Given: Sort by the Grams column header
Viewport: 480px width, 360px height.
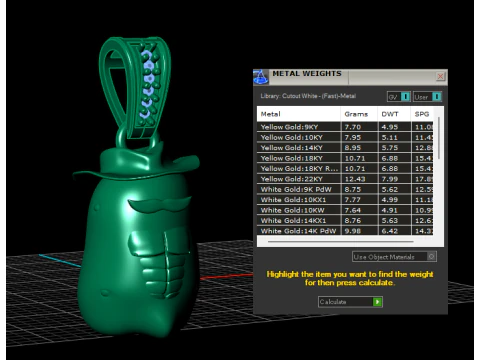Looking at the screenshot, I should (359, 114).
